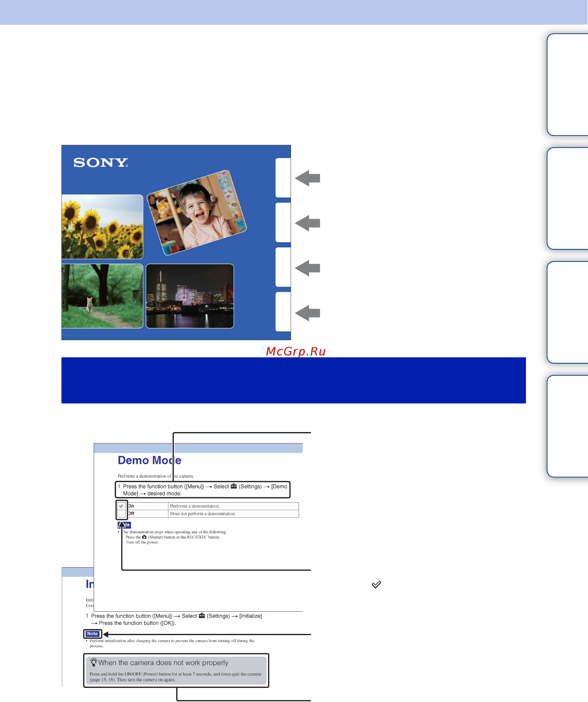Click the 'Press the function button ([OK]).' line

[133, 623]
